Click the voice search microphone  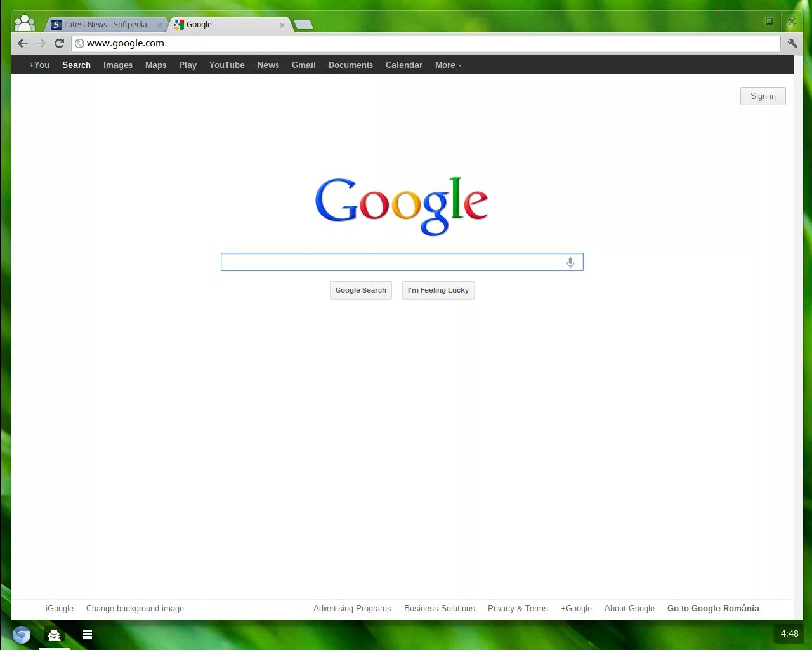click(570, 262)
